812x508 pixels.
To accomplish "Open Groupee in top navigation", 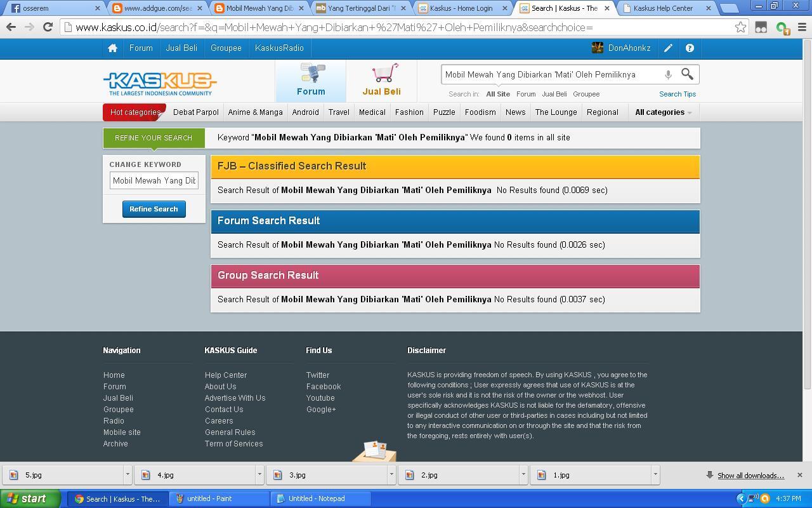I will (226, 48).
